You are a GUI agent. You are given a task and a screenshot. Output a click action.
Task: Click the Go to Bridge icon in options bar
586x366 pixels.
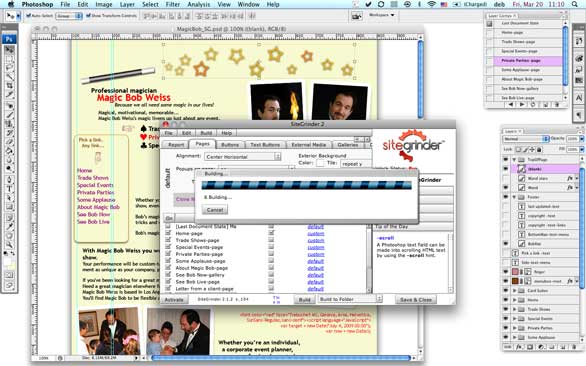tap(357, 16)
